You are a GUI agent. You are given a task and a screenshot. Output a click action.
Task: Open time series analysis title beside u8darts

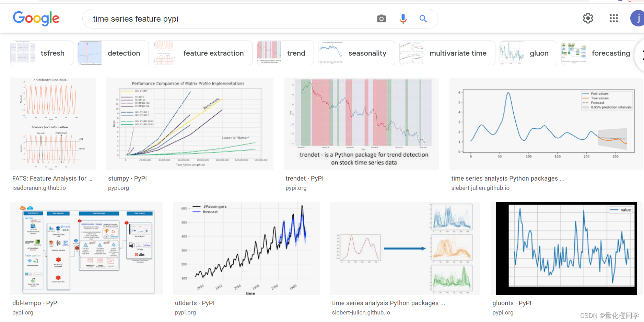coord(388,303)
